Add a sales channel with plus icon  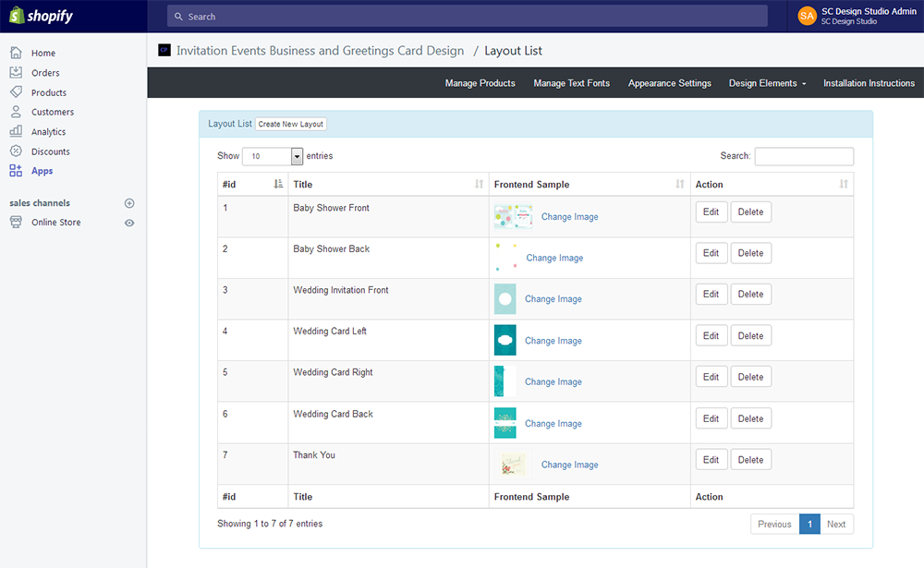pyautogui.click(x=129, y=203)
